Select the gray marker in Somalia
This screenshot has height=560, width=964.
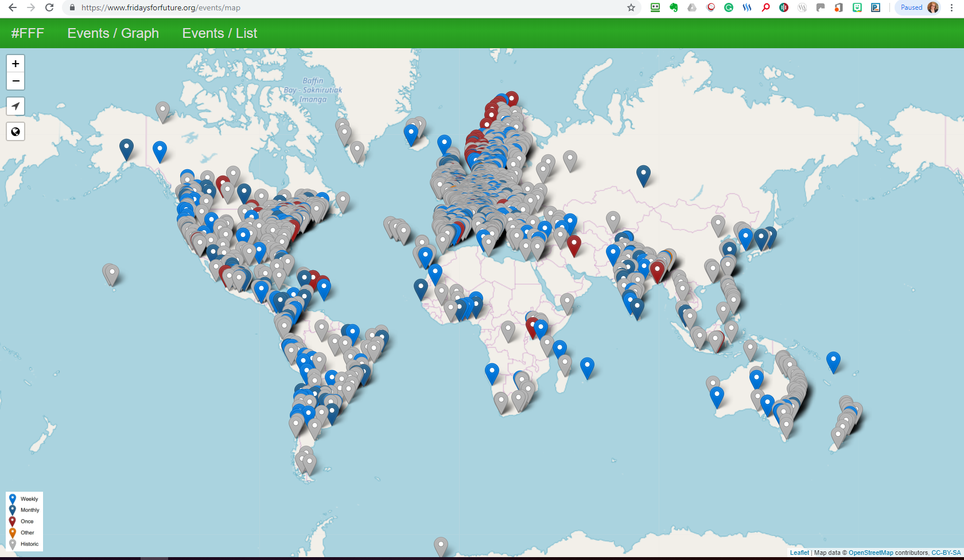click(x=567, y=304)
